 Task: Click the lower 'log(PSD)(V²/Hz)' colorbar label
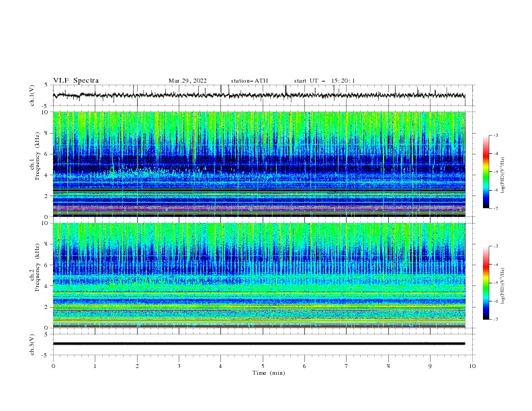tap(502, 286)
